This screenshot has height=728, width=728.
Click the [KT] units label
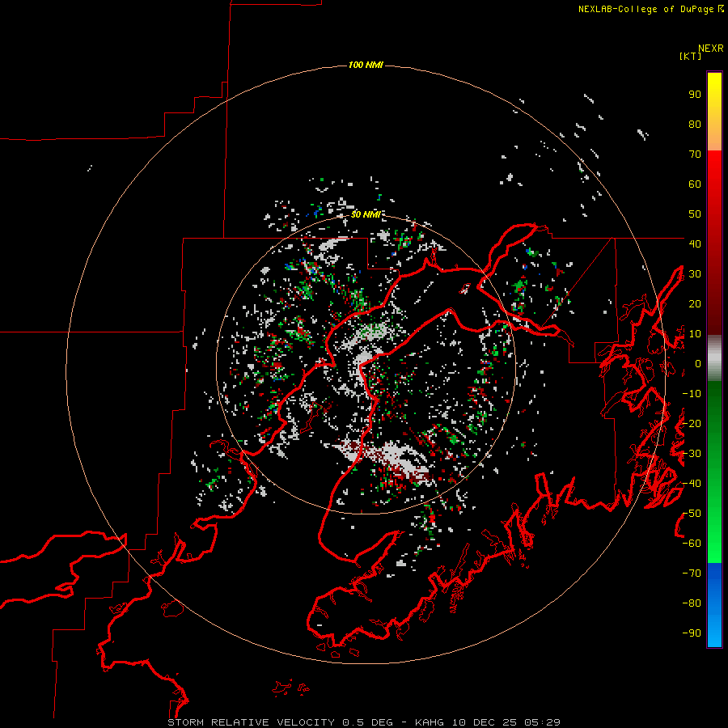coord(691,56)
